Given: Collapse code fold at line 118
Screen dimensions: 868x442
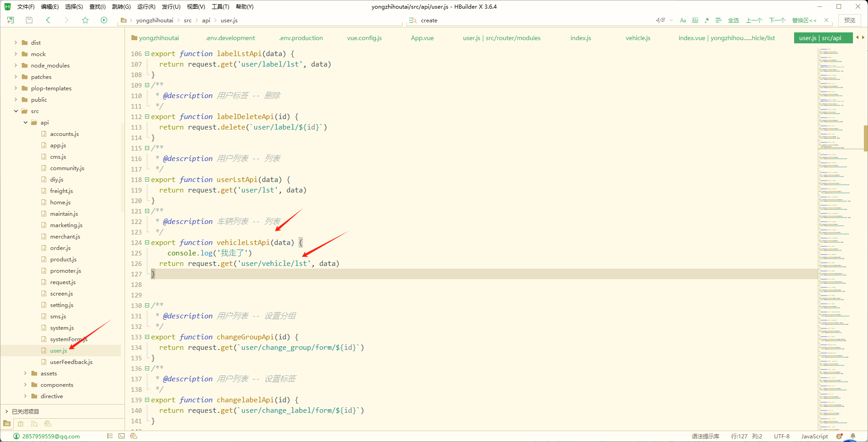Looking at the screenshot, I should click(x=147, y=180).
